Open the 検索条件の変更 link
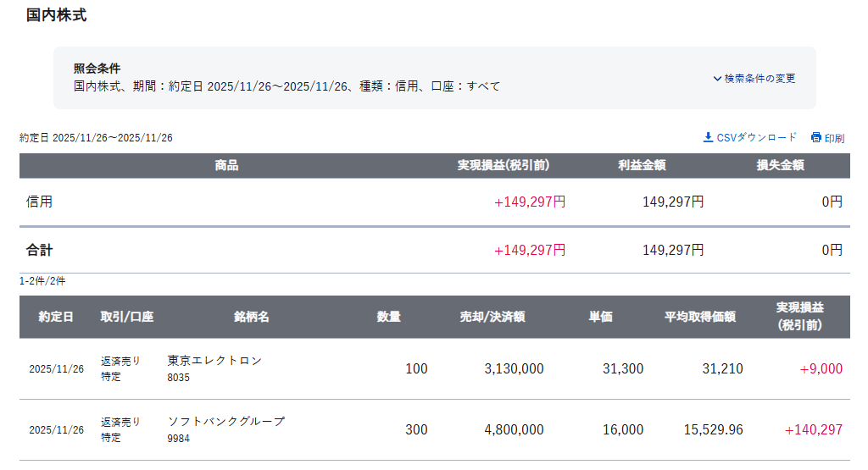Image resolution: width=868 pixels, height=470 pixels. point(759,79)
